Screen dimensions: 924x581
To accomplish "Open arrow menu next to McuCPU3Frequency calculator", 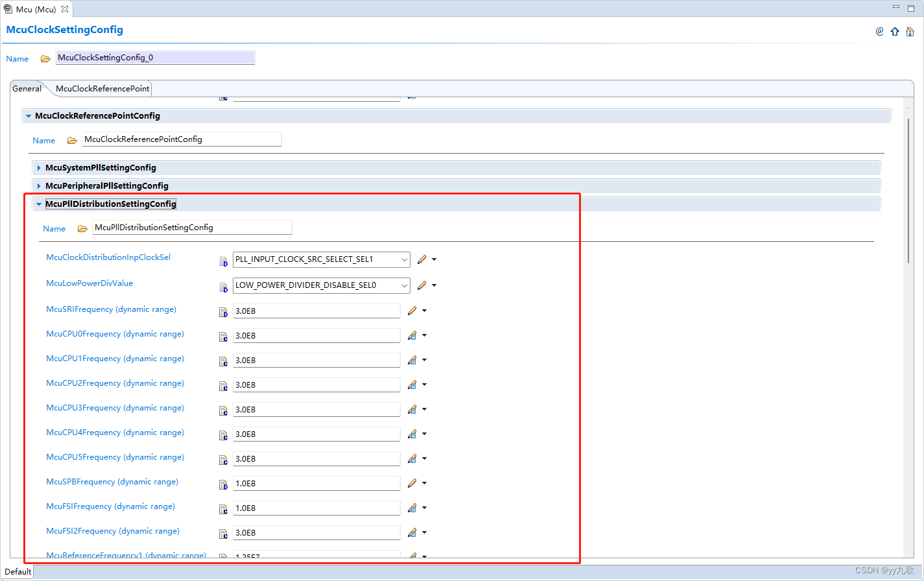I will pos(425,410).
